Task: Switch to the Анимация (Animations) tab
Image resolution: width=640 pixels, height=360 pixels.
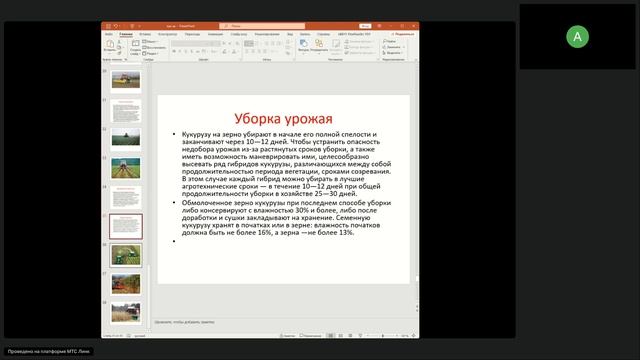Action: pos(215,34)
